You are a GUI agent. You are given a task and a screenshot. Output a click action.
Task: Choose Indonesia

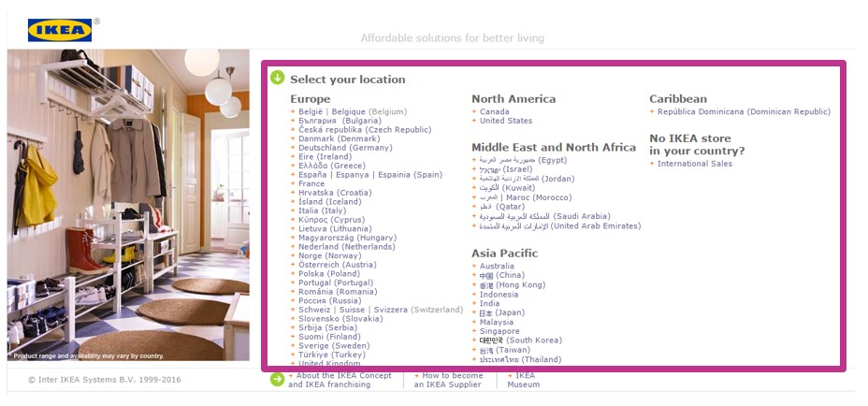(499, 294)
